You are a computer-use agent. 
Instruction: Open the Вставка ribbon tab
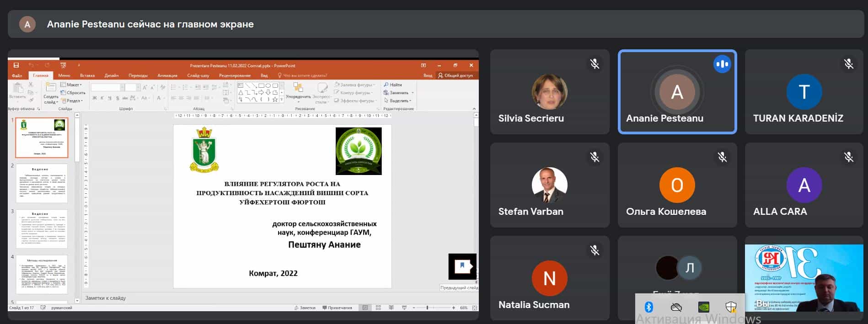(87, 75)
